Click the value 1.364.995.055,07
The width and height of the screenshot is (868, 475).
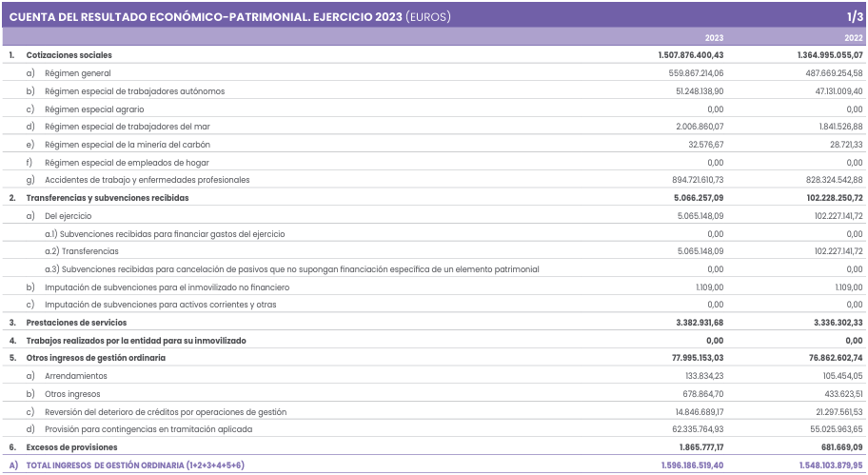coord(830,55)
